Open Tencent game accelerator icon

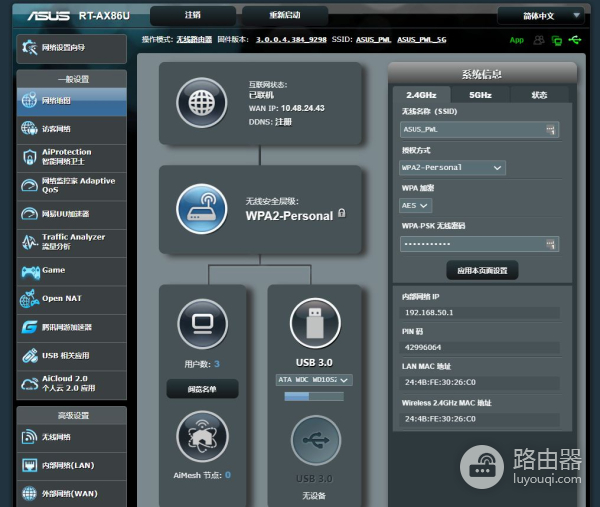[29, 327]
